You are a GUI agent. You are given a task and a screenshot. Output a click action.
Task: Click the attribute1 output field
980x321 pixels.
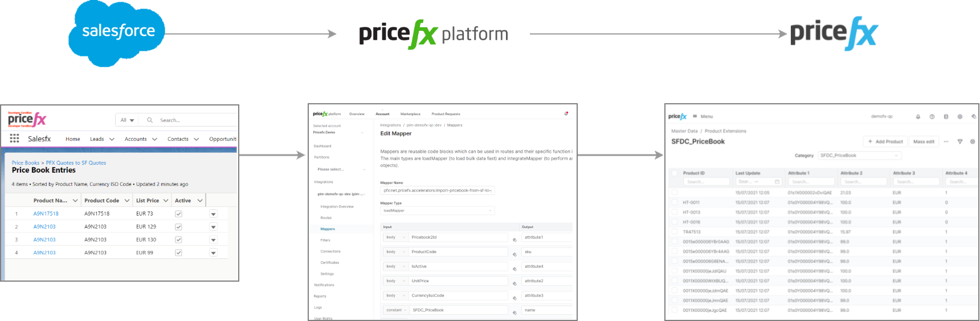click(547, 237)
